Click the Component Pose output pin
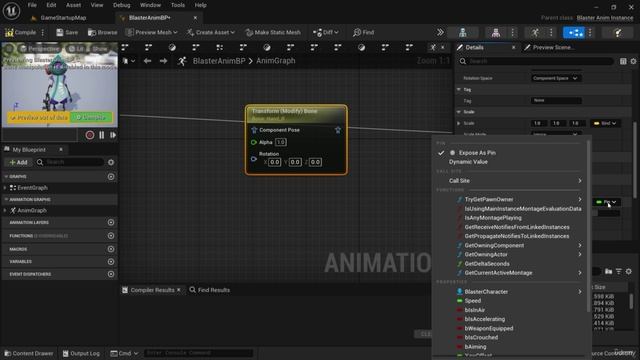 point(338,130)
